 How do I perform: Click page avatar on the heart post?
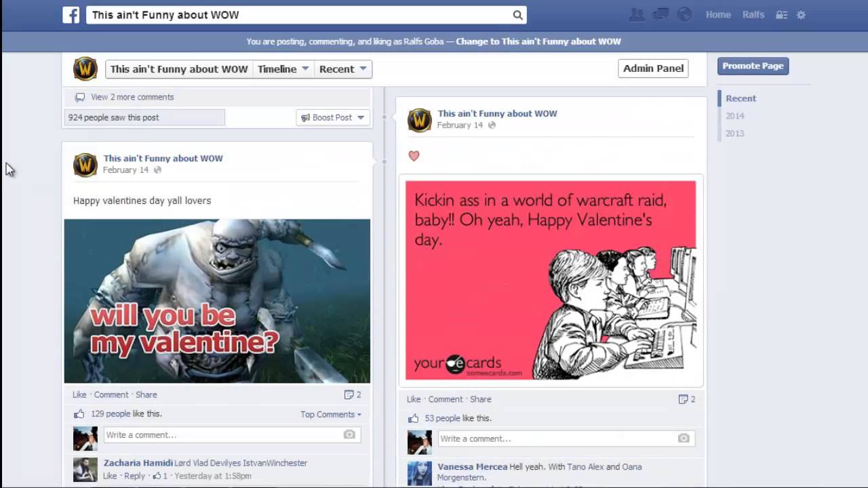420,120
